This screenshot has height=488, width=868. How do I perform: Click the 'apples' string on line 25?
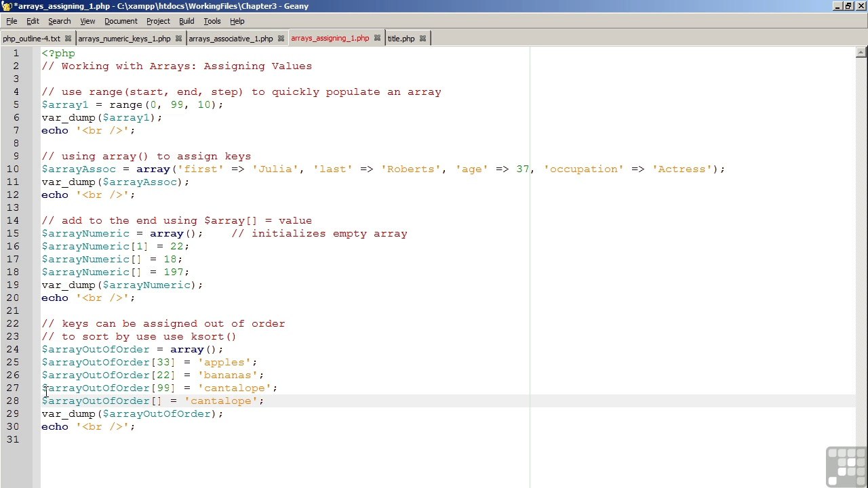click(224, 362)
